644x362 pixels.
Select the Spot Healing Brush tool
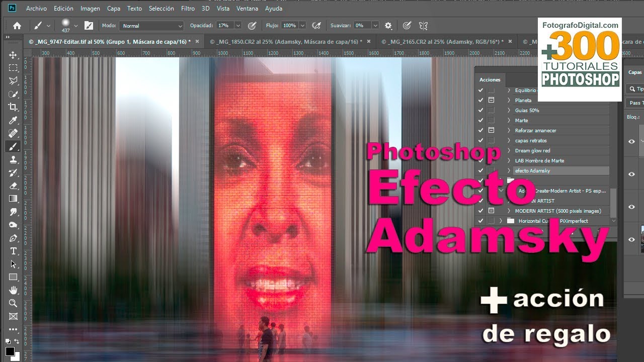point(13,133)
